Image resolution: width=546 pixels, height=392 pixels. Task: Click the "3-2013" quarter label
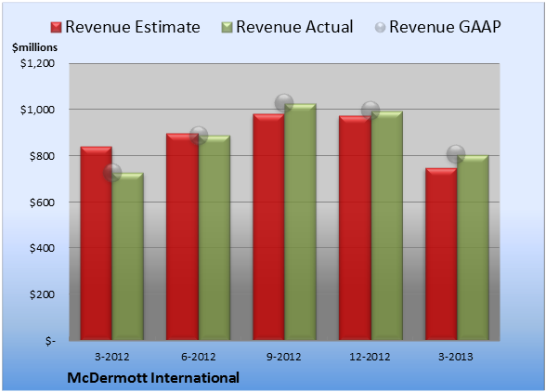click(x=456, y=357)
